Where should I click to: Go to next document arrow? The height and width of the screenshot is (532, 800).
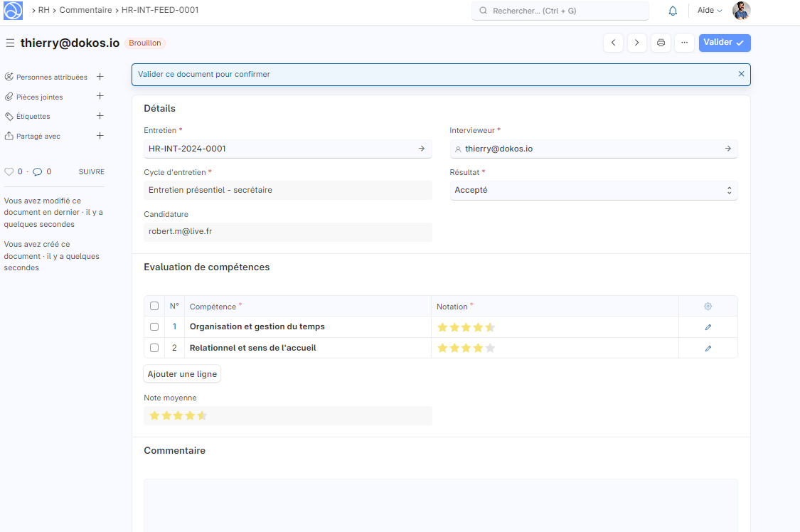pyautogui.click(x=637, y=43)
